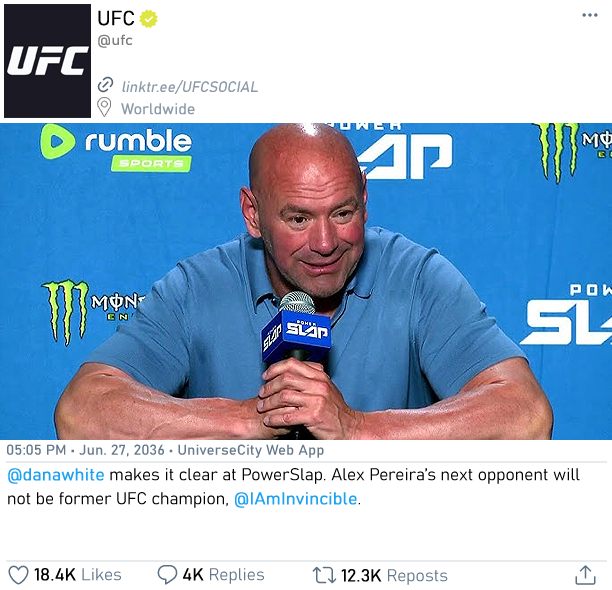The image size is (612, 590).
Task: Open the linktr.ee/UFCSOCIAL link
Action: click(x=190, y=87)
